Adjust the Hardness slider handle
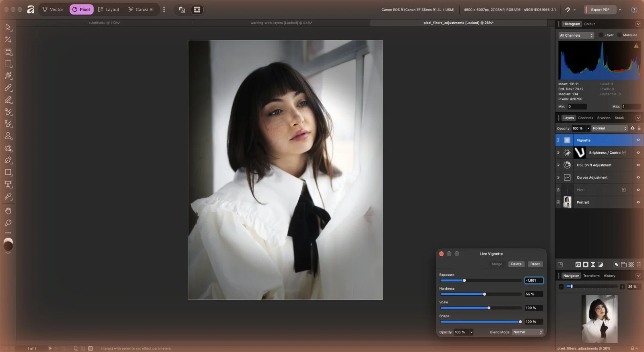The image size is (644, 352). [x=484, y=294]
